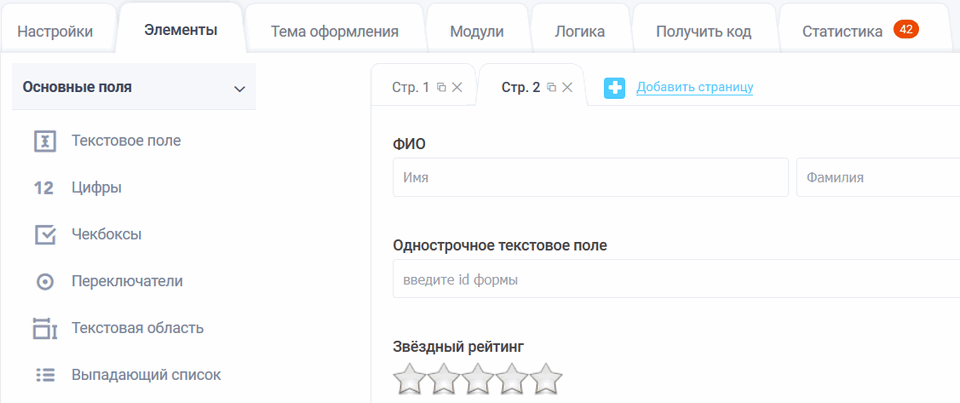Click the Добавить страницу link
Image resolution: width=960 pixels, height=403 pixels.
694,88
